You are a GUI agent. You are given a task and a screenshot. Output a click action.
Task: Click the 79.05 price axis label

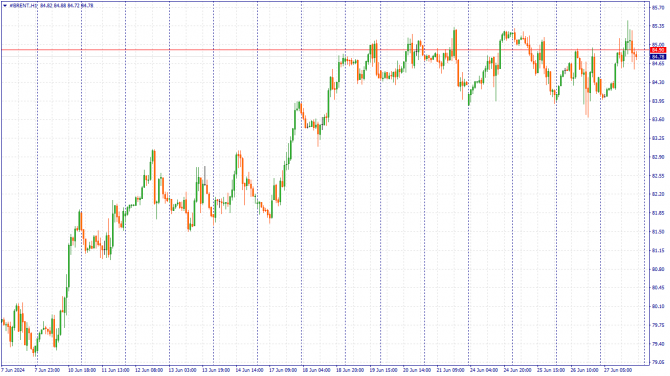658,362
